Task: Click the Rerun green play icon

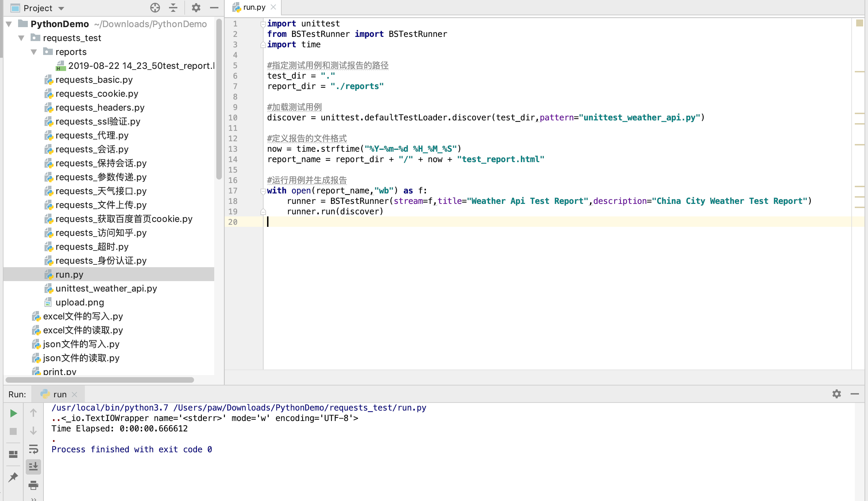Action: point(13,413)
